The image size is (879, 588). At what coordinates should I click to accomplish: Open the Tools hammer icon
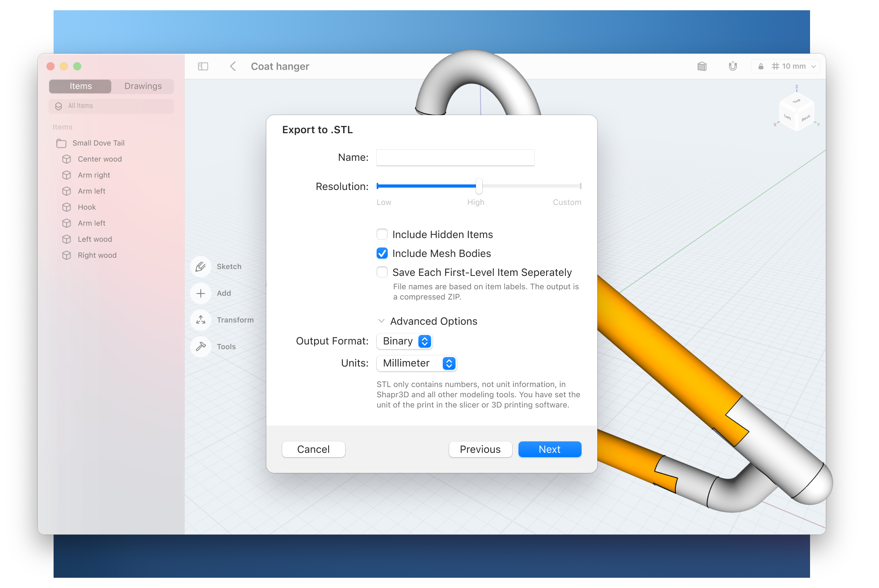201,347
